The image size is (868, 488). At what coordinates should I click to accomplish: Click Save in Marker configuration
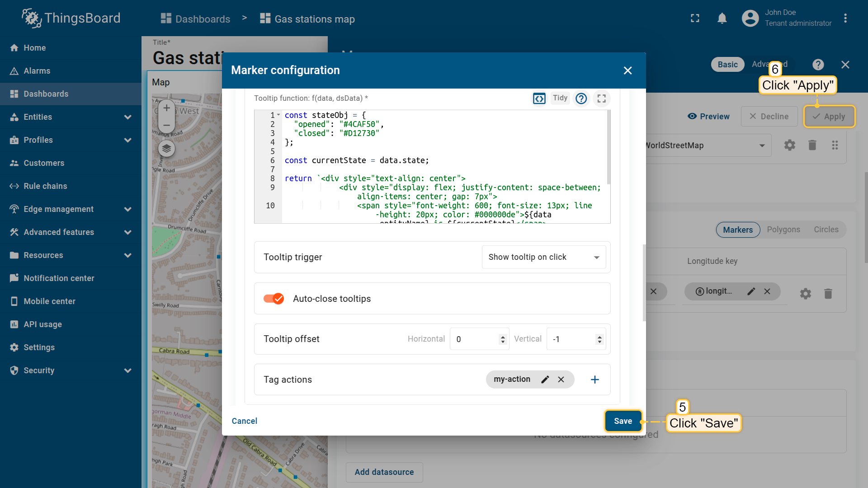(x=623, y=421)
